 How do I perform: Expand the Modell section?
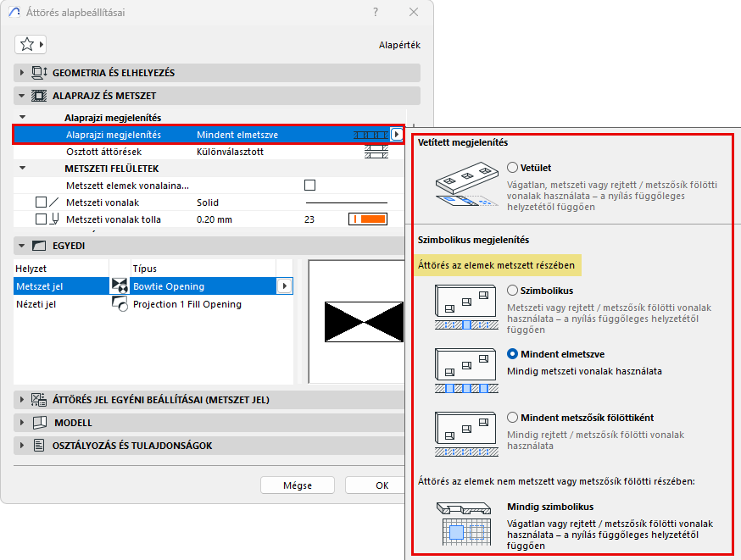[22, 423]
